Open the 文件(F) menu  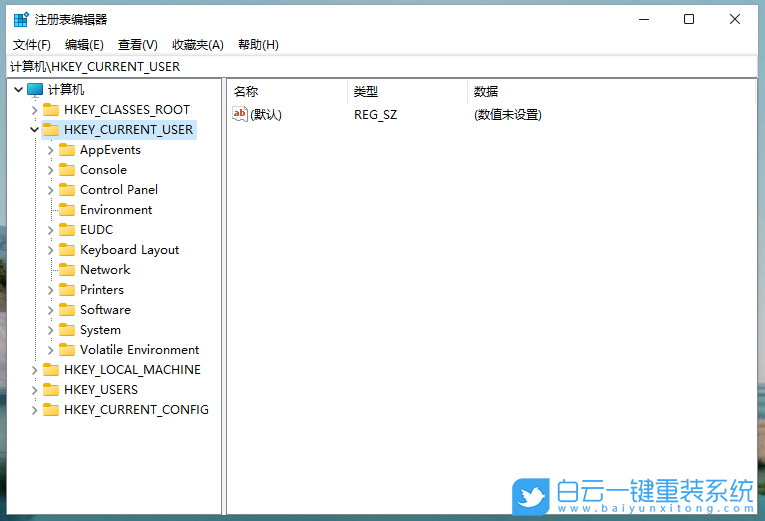(x=32, y=45)
